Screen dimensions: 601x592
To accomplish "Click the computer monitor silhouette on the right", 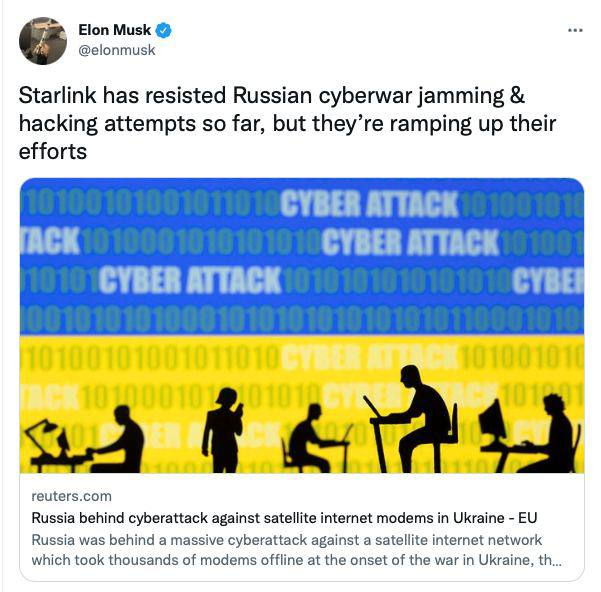I will coord(491,422).
